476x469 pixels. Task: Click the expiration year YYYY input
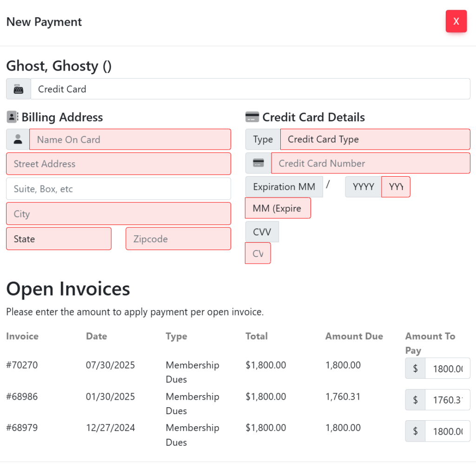(x=396, y=187)
